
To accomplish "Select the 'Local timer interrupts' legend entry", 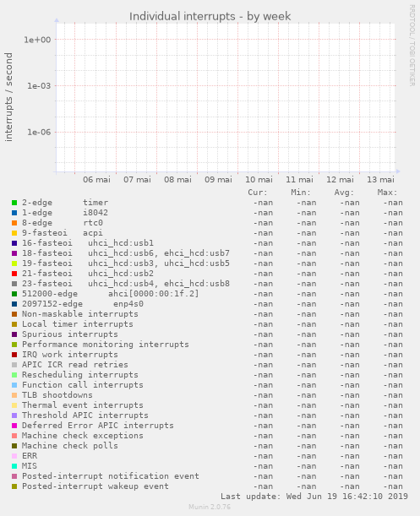I will coord(78,324).
